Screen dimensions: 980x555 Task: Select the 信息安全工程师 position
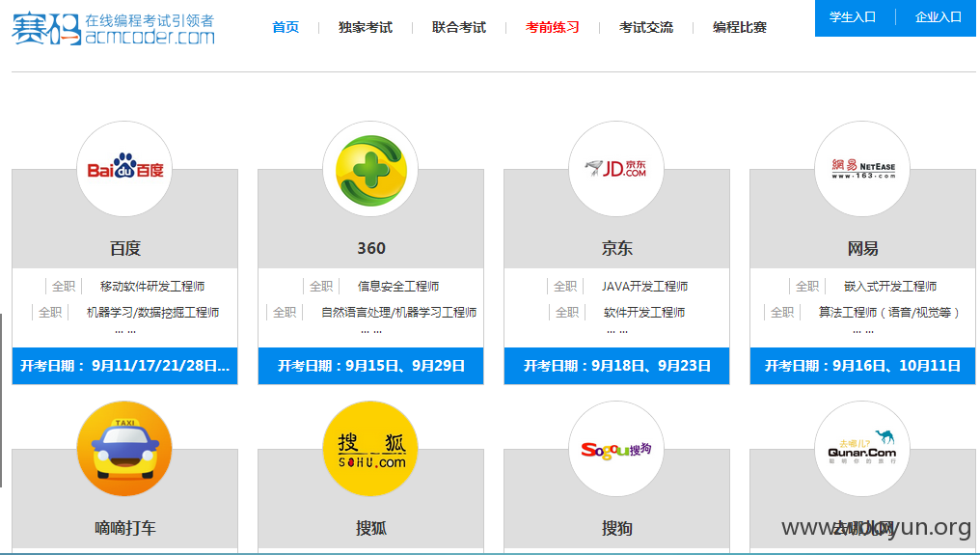pyautogui.click(x=398, y=286)
